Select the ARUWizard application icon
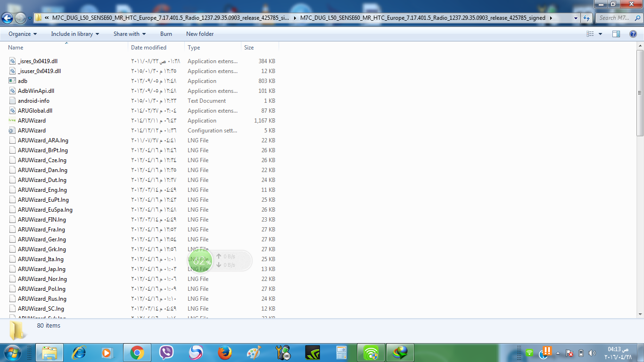Viewport: 644px width, 362px height. tap(13, 121)
